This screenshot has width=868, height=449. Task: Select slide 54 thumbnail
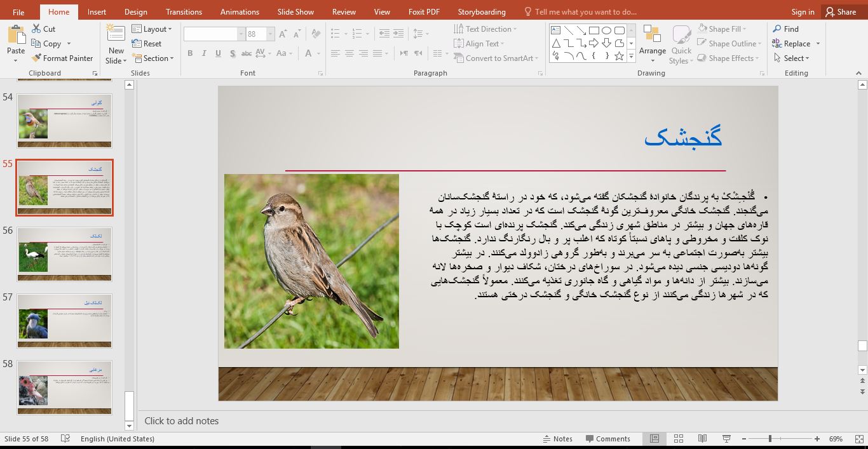(x=64, y=121)
